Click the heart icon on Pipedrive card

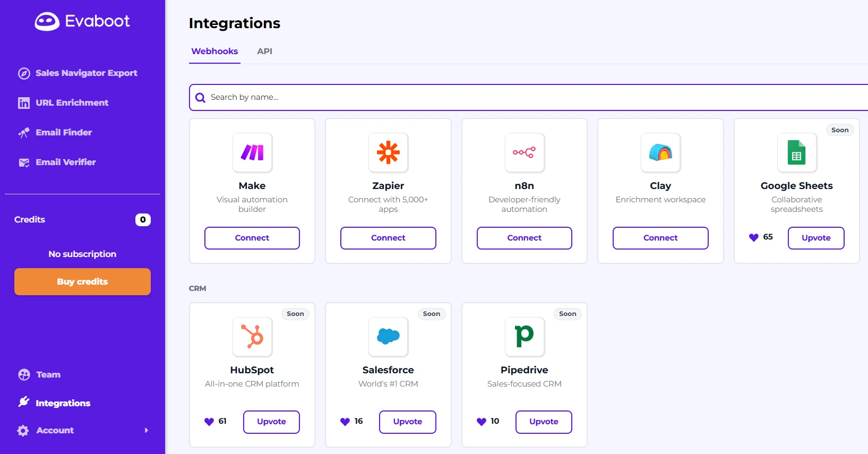point(482,422)
